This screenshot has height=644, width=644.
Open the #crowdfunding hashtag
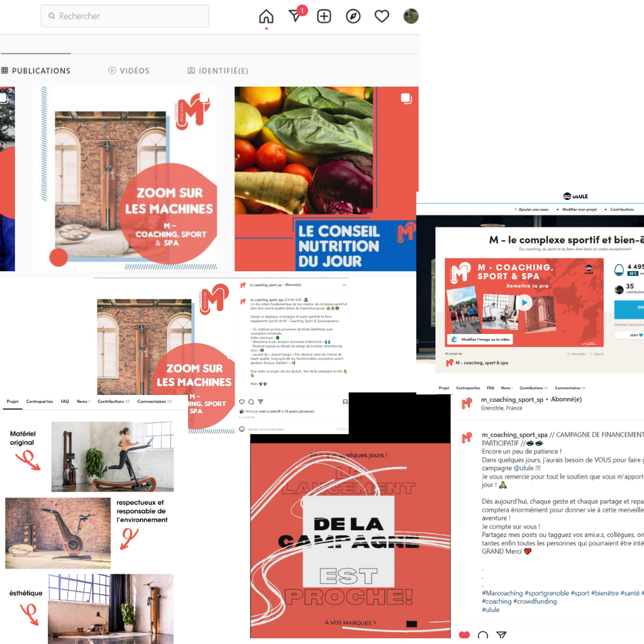(x=535, y=601)
